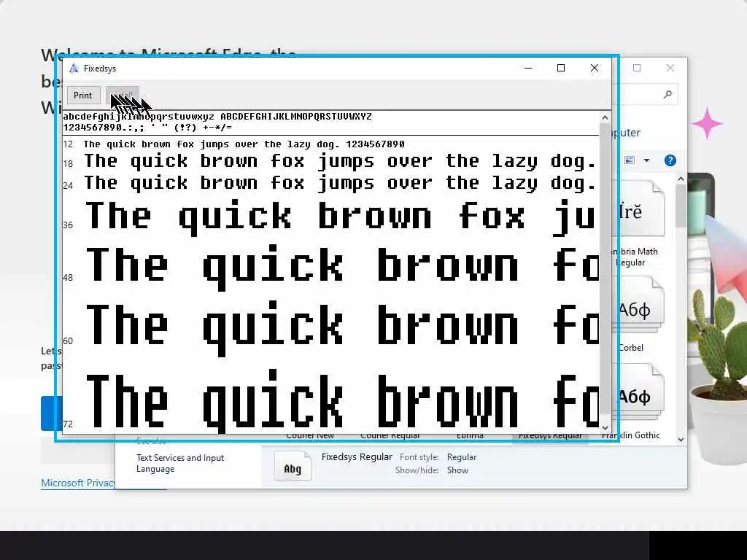Image resolution: width=747 pixels, height=560 pixels.
Task: Click the Show/hide value Show
Action: [457, 470]
